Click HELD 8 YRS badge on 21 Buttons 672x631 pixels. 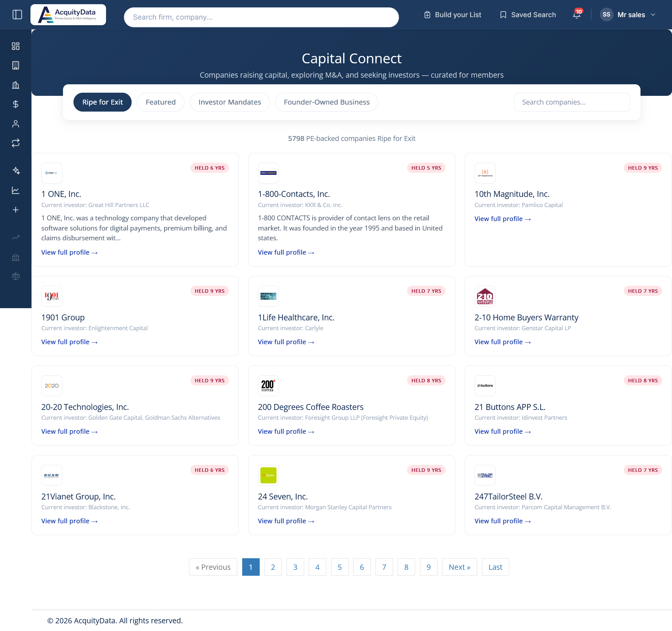coord(643,381)
